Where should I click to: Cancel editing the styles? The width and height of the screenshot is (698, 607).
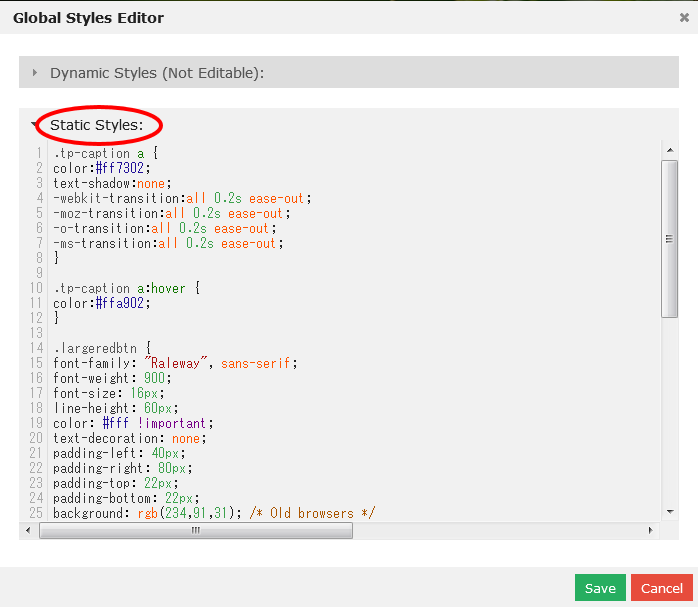pos(661,588)
